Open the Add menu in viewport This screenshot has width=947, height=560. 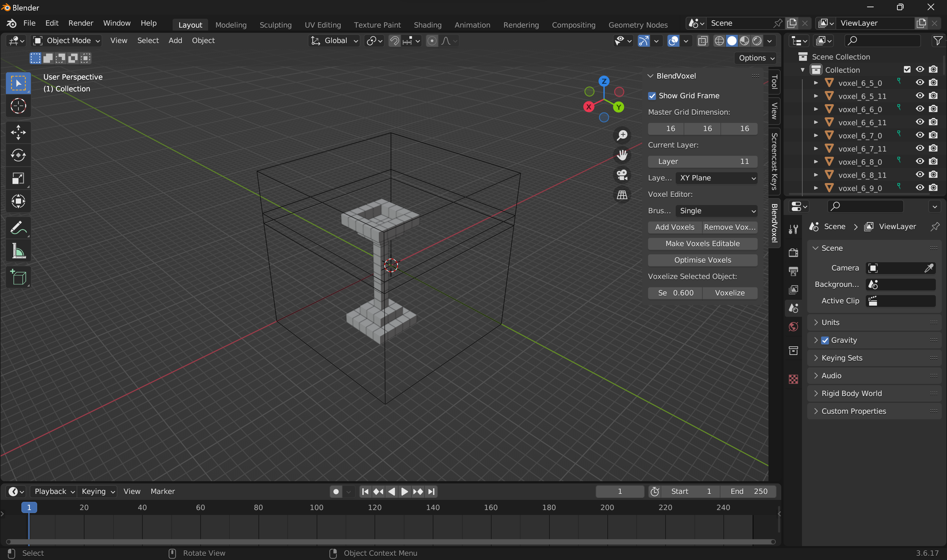tap(175, 41)
